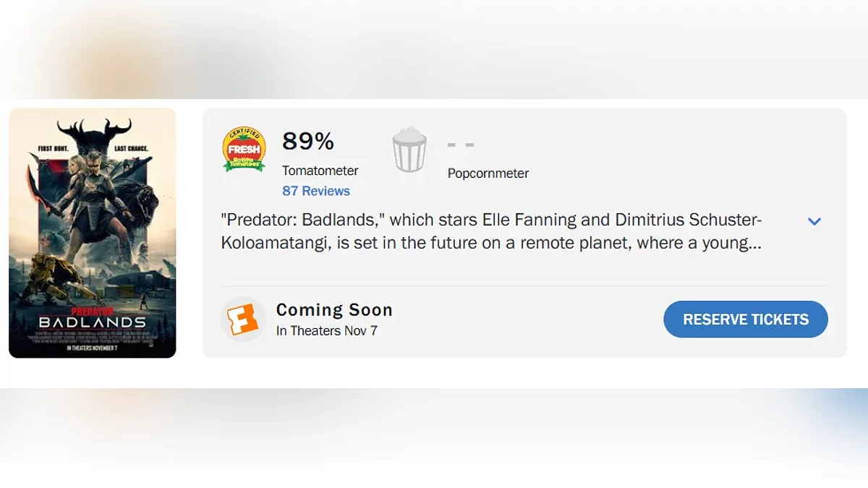Click the In Theaters Nov 7 text
Screen dimensions: 868x488
coord(327,330)
